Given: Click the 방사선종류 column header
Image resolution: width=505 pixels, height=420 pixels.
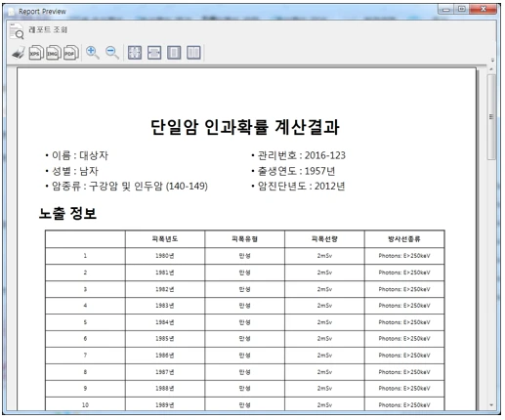Looking at the screenshot, I should click(x=404, y=239).
